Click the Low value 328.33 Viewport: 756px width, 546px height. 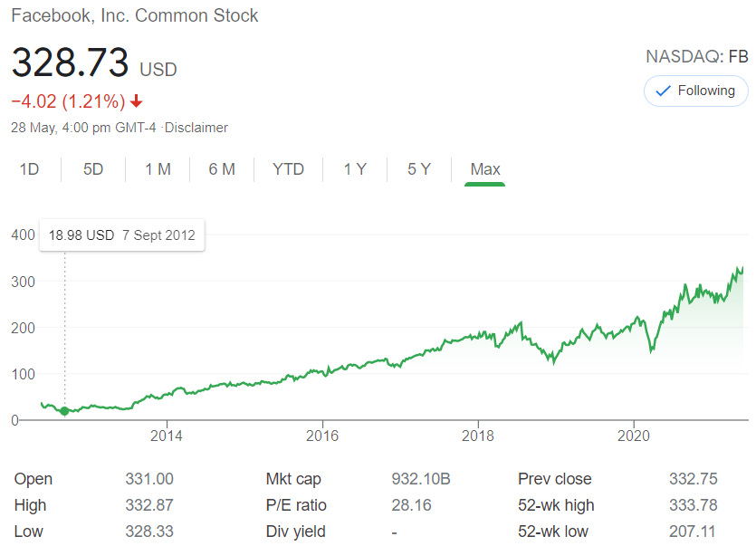(149, 531)
